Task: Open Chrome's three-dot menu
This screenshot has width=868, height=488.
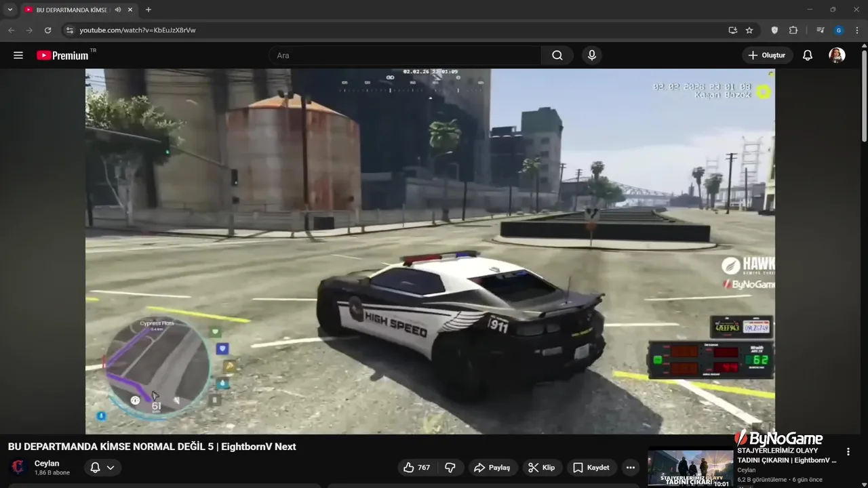Action: click(857, 30)
